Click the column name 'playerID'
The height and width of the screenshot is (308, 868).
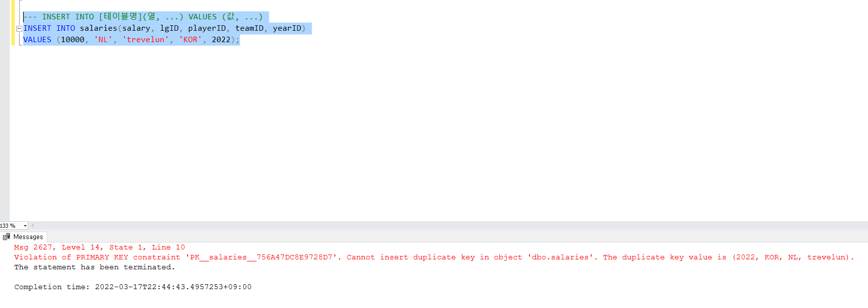click(206, 28)
